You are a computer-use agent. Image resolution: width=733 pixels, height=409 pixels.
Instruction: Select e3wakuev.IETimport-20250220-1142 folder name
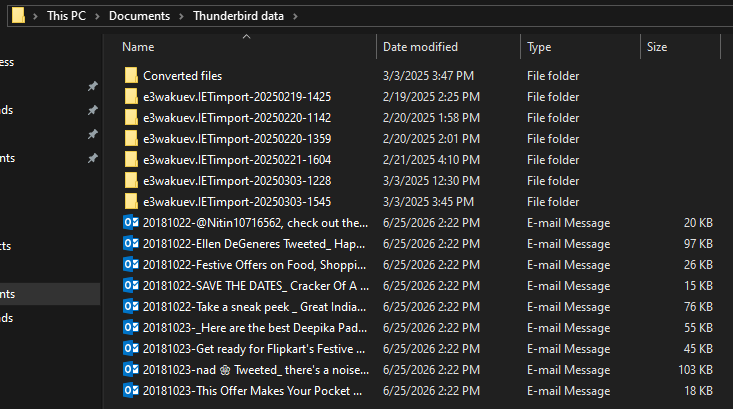pyautogui.click(x=237, y=118)
